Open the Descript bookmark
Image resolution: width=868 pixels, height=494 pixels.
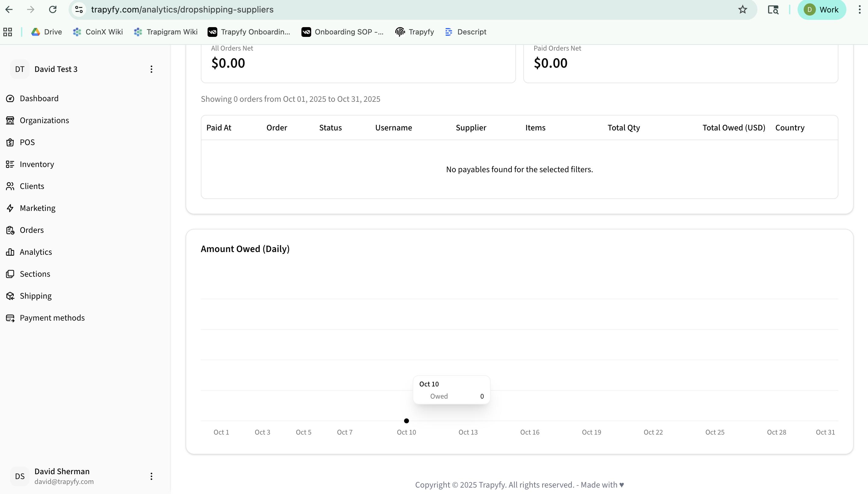tap(466, 32)
